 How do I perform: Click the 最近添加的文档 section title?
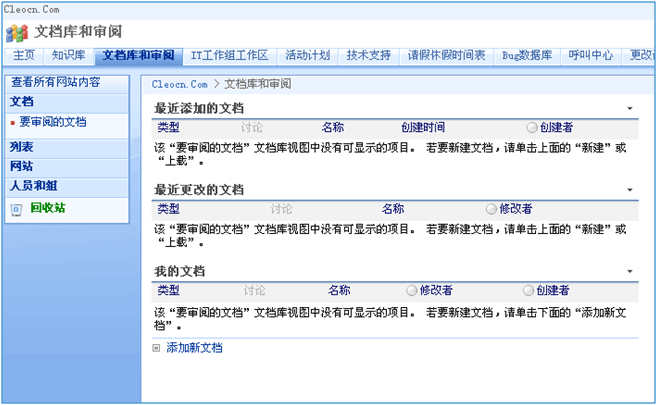[199, 109]
